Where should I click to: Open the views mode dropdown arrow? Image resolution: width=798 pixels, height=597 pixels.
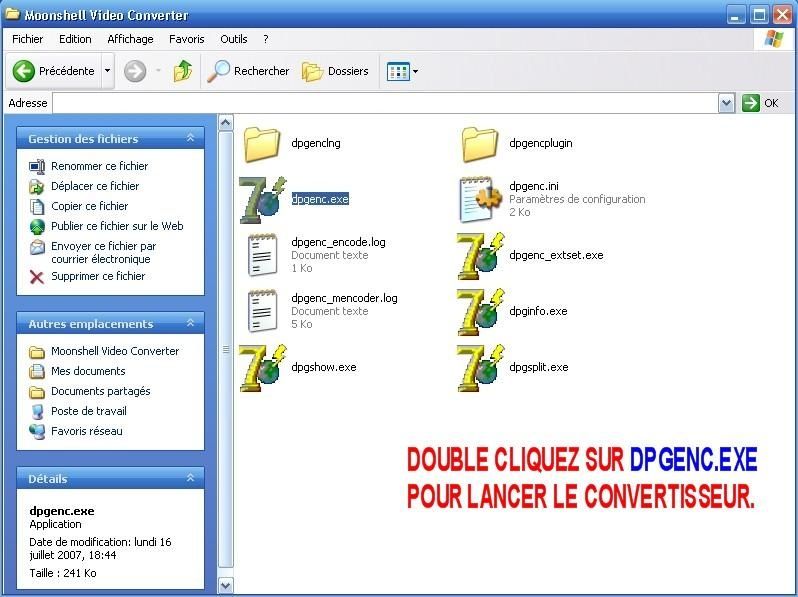click(x=415, y=72)
